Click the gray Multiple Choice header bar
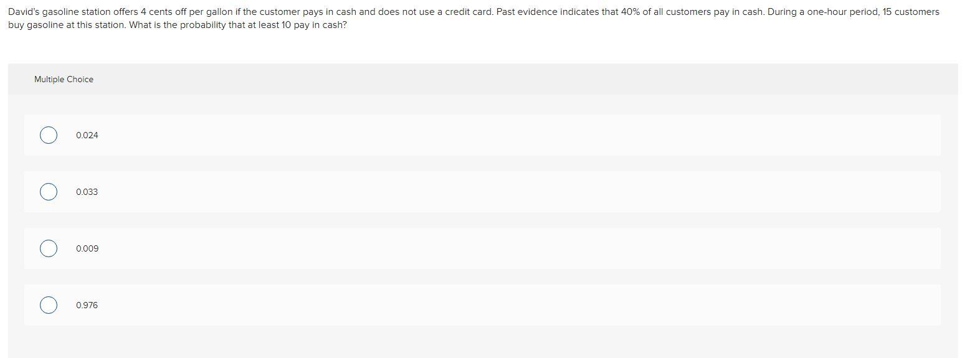This screenshot has height=358, width=980. coord(483,79)
